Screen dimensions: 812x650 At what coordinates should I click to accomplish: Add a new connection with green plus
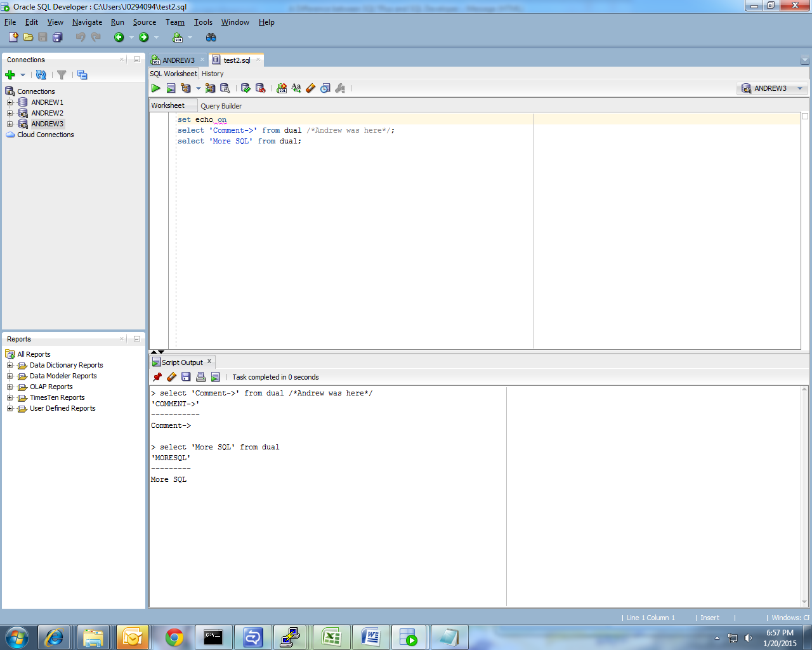(x=10, y=75)
